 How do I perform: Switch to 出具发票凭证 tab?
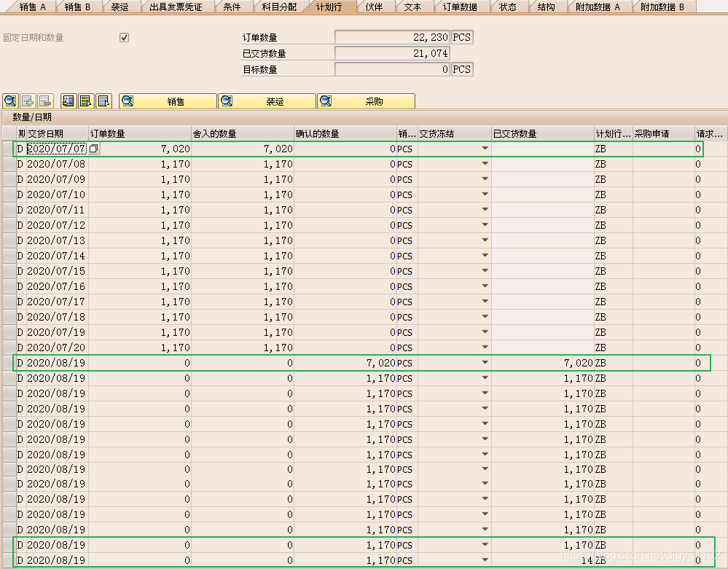click(176, 7)
